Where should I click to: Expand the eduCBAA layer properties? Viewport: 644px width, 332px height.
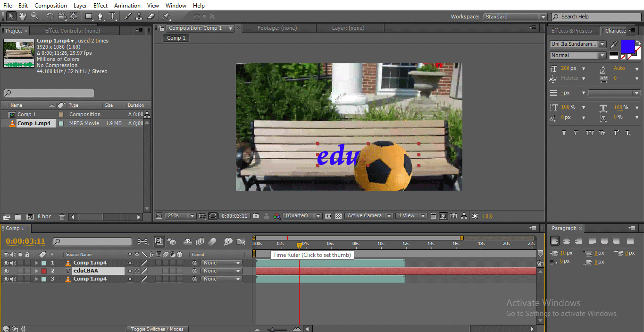[36, 271]
